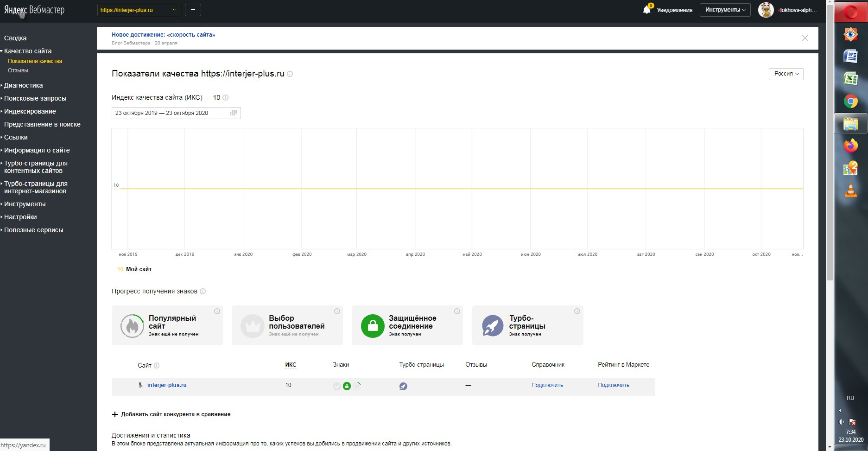Open the Уведомления notifications link
The width and height of the screenshot is (868, 451).
[674, 10]
